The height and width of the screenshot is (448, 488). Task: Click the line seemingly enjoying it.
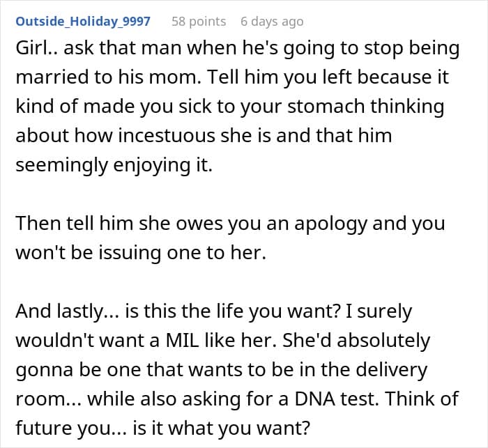pyautogui.click(x=114, y=165)
